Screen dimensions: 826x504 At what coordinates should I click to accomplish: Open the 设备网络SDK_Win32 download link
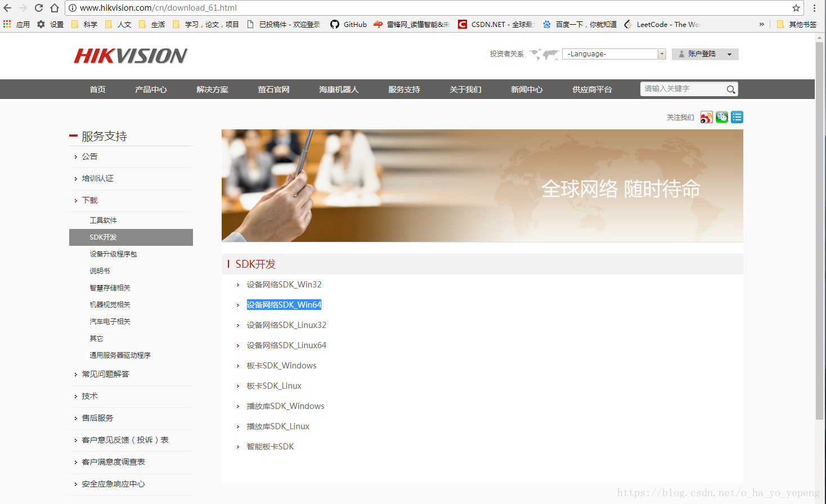pos(284,285)
